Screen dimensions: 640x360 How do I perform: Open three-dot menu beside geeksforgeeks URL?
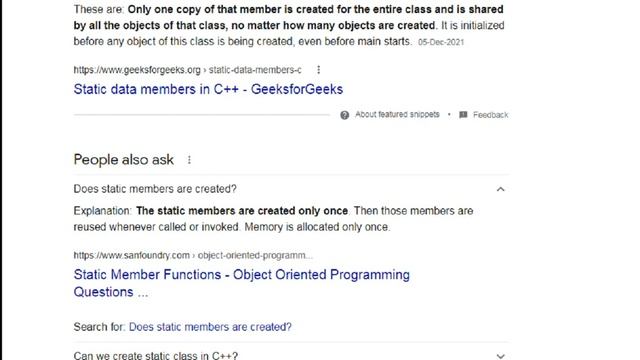point(318,70)
